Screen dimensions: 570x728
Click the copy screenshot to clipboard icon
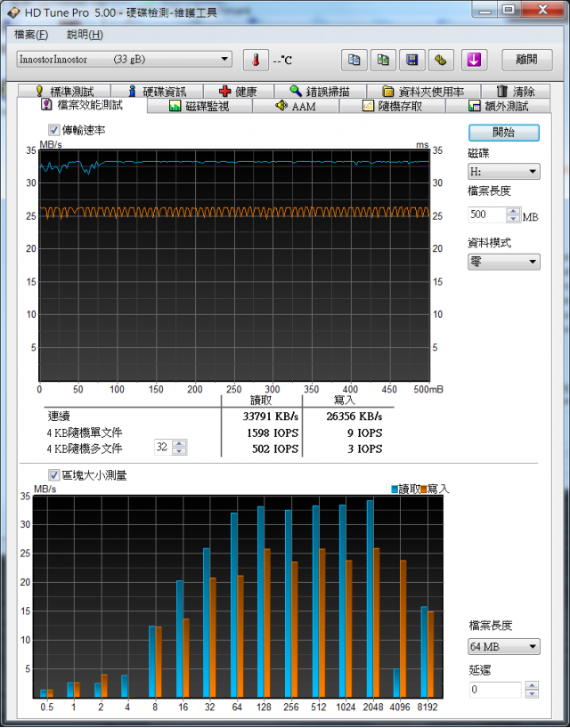pos(383,60)
